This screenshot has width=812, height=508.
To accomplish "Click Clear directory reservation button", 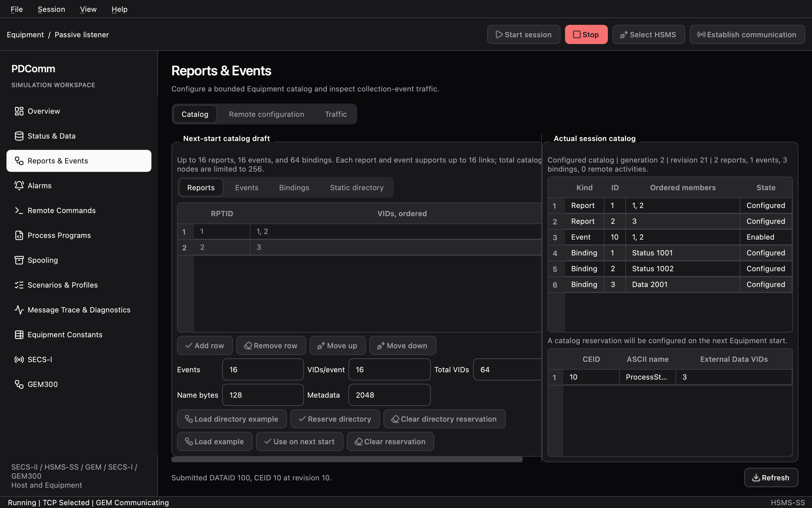I will click(444, 419).
